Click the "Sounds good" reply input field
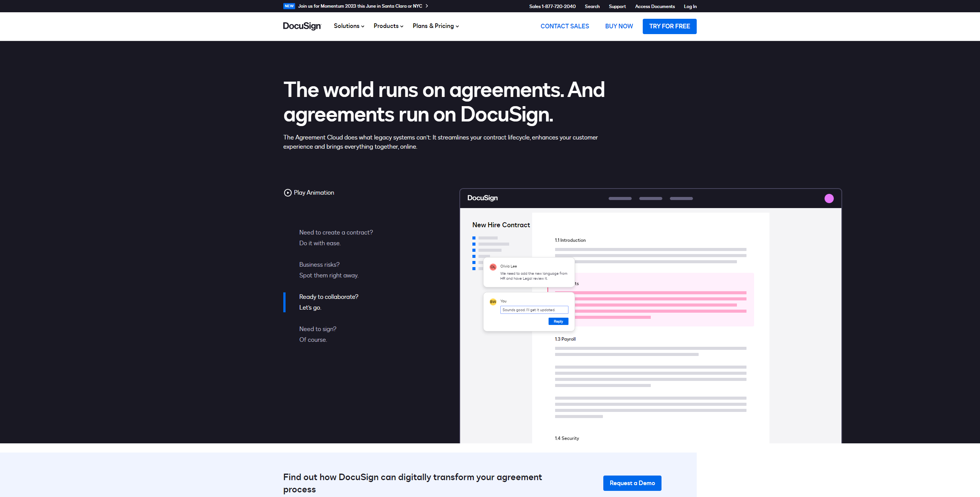The image size is (980, 497). (x=534, y=310)
